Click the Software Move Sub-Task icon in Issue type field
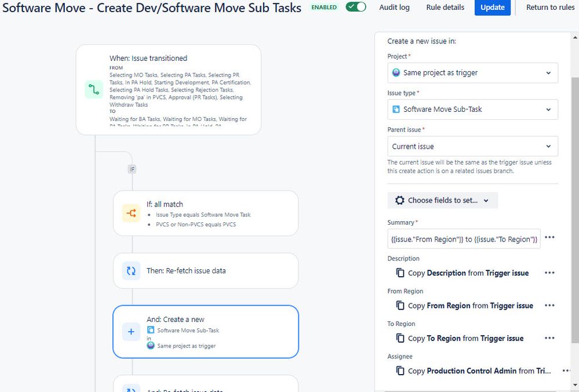 (396, 109)
